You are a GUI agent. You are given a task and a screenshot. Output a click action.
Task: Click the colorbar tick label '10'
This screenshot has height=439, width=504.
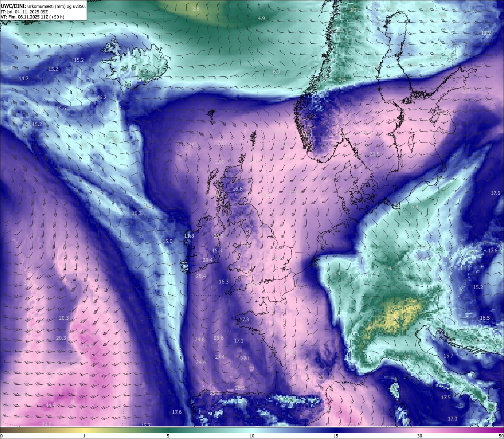click(252, 436)
